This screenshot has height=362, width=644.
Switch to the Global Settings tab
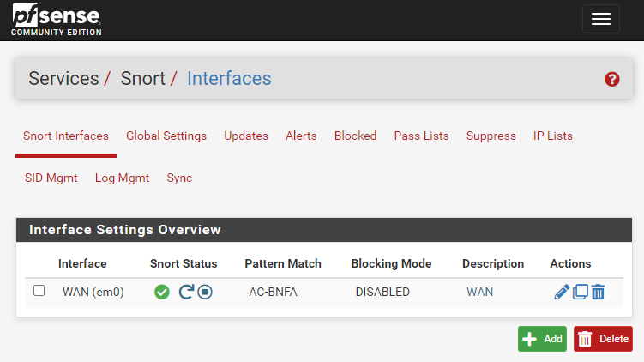pyautogui.click(x=166, y=136)
